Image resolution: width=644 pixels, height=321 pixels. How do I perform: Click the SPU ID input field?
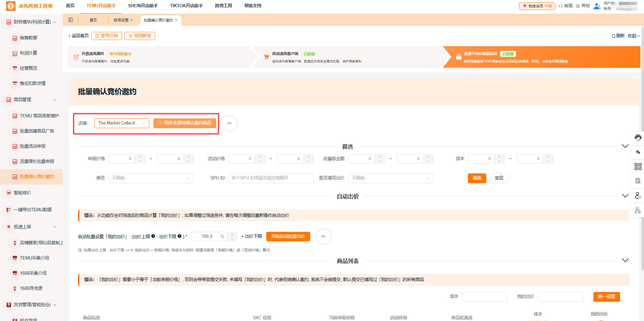271,178
